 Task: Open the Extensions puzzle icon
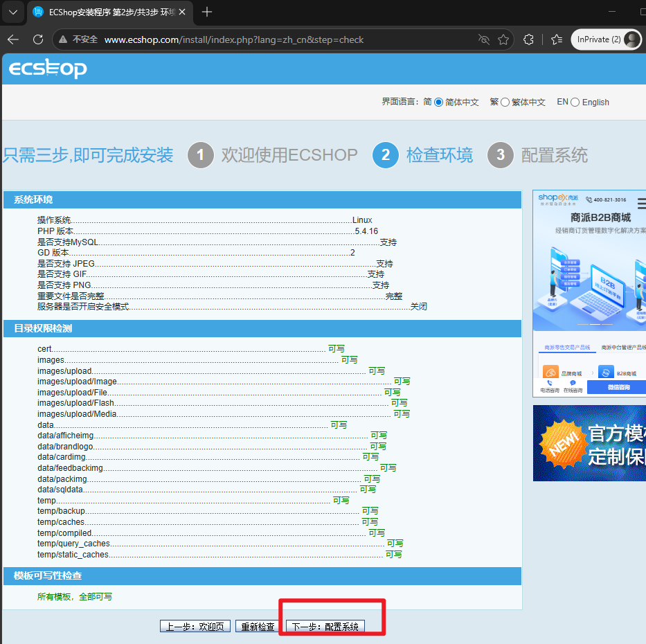pyautogui.click(x=528, y=39)
